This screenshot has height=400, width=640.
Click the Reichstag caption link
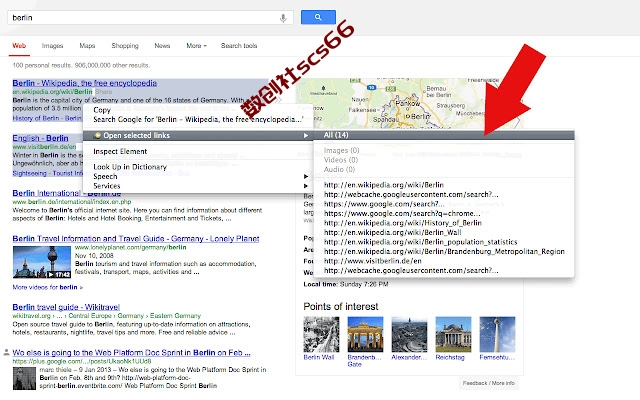click(x=450, y=357)
